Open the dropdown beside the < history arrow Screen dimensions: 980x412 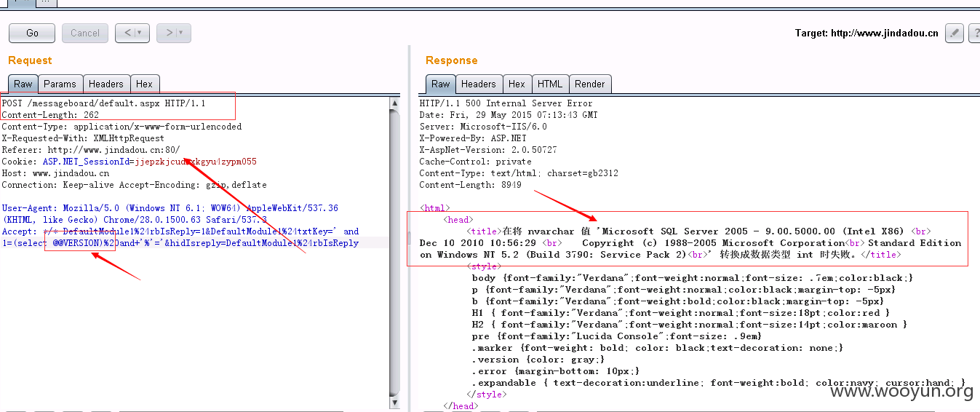click(x=139, y=33)
